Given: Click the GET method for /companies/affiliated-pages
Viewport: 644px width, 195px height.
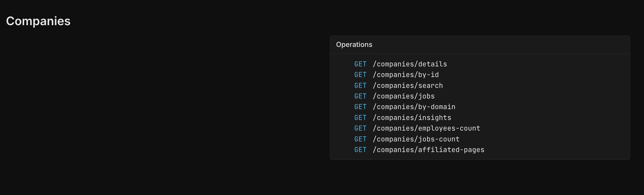Looking at the screenshot, I should click(360, 150).
